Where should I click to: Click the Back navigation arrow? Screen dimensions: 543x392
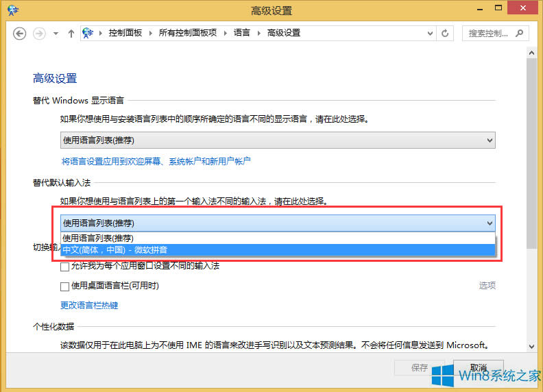tap(20, 33)
